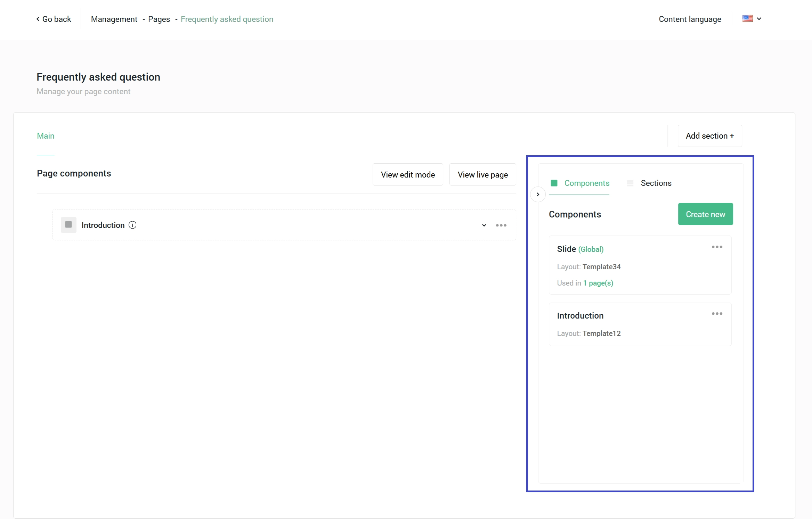This screenshot has width=812, height=519.
Task: Click the Introduction info icon
Action: (x=132, y=225)
